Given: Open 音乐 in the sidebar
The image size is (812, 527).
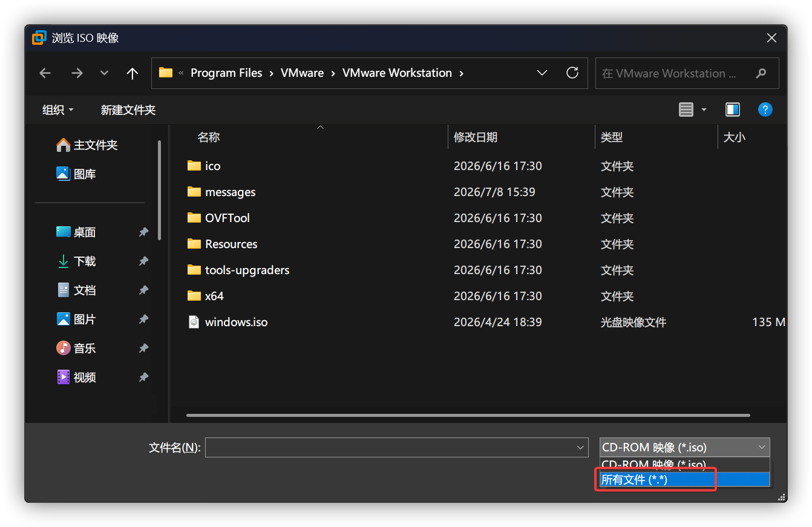Looking at the screenshot, I should (x=76, y=349).
